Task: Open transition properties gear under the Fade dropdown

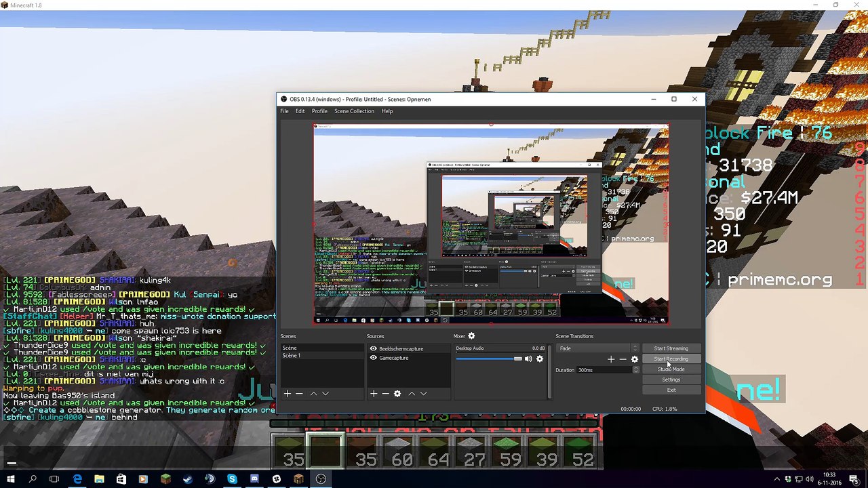Action: coord(635,359)
